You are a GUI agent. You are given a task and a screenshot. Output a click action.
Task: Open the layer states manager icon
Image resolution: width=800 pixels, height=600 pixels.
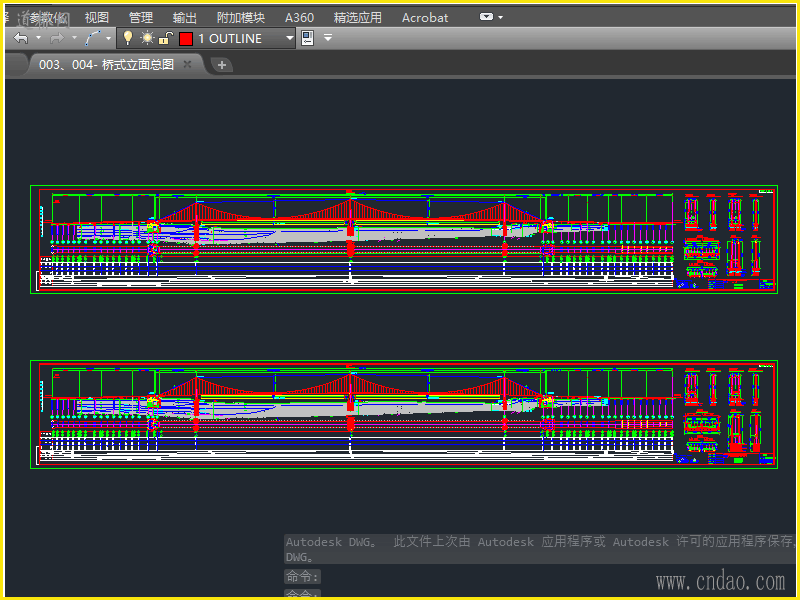coord(307,38)
